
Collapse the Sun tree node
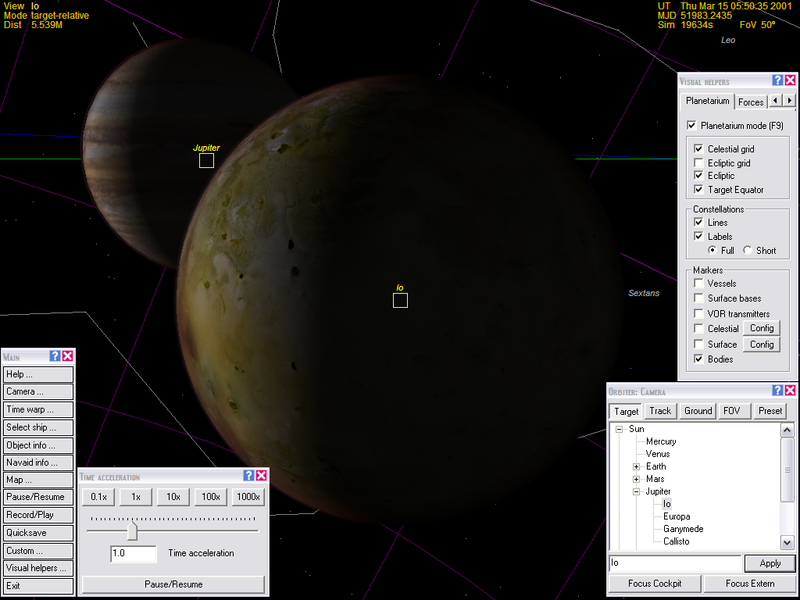(619, 429)
